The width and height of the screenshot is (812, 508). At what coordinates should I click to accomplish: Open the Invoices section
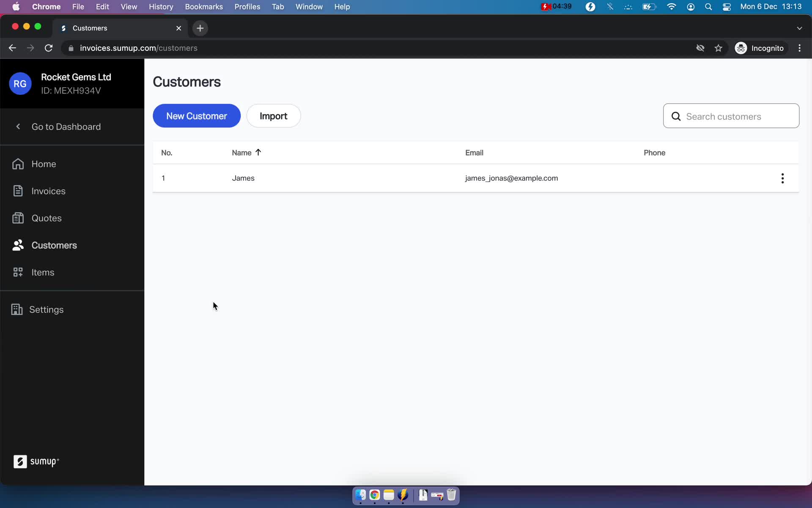point(48,191)
